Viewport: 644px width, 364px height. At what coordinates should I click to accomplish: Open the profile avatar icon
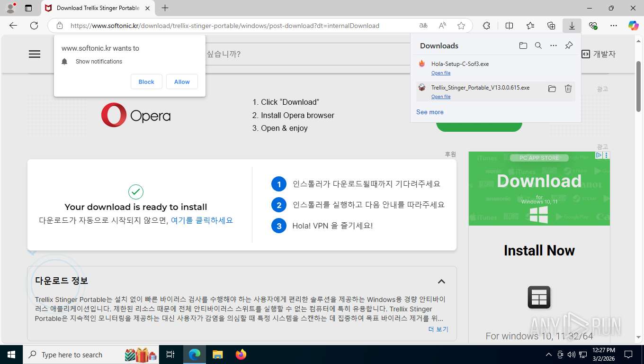pos(10,8)
